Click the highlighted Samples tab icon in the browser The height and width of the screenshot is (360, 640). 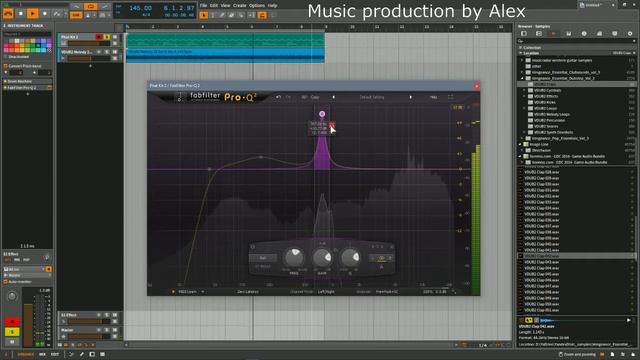coord(553,33)
